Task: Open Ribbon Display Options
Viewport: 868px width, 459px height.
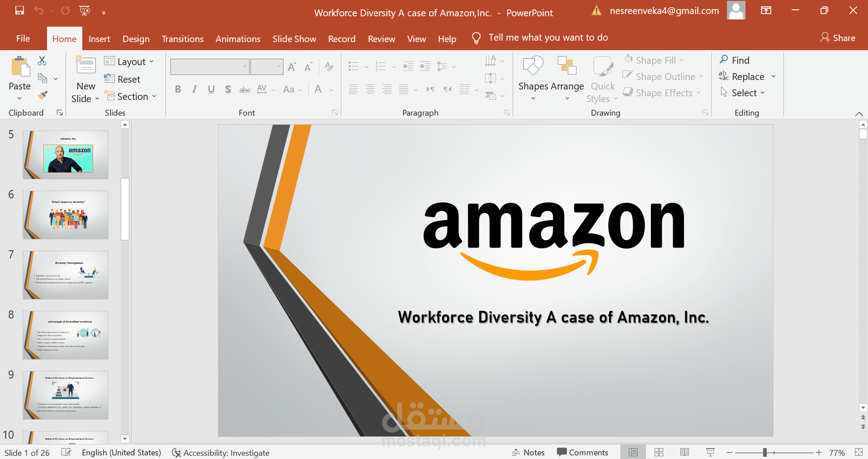Action: click(x=766, y=10)
